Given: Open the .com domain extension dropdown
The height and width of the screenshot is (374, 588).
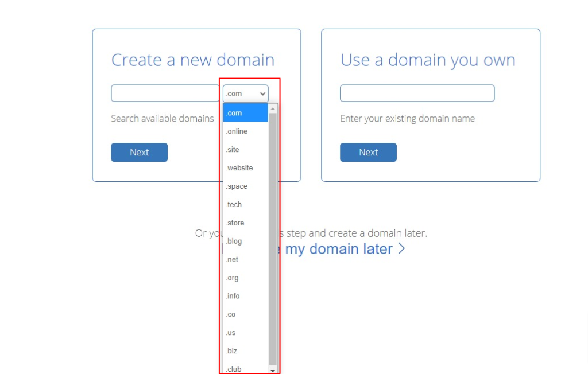Looking at the screenshot, I should 246,93.
